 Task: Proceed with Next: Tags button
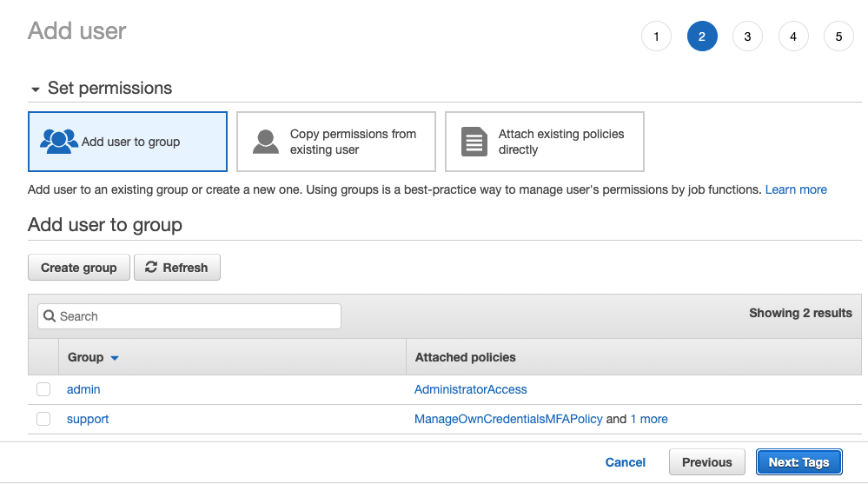point(798,462)
